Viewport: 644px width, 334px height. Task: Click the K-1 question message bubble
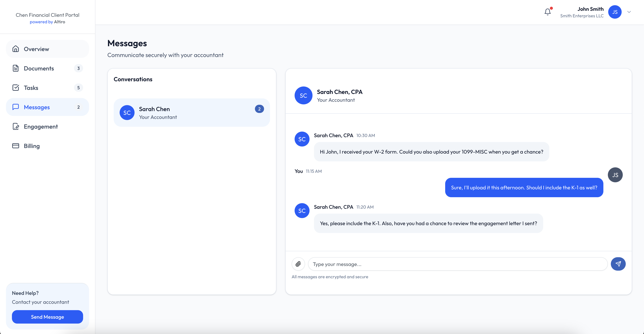[x=524, y=188]
